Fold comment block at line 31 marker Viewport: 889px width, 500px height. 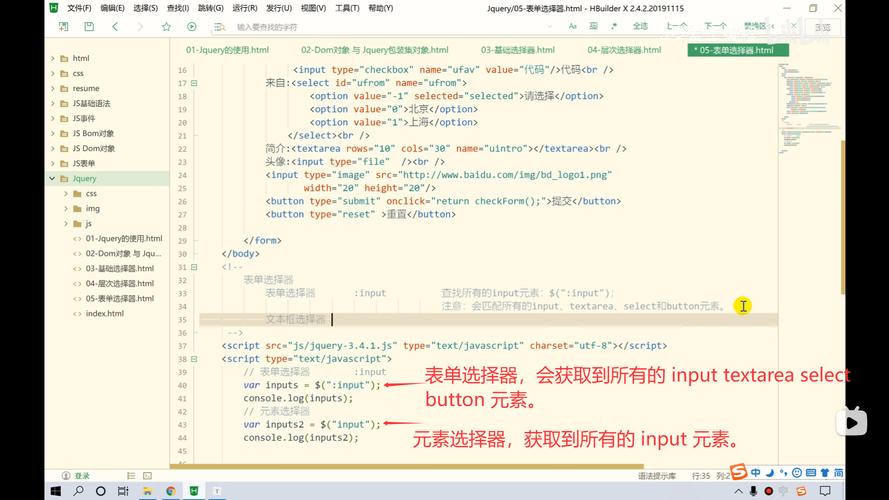click(194, 267)
